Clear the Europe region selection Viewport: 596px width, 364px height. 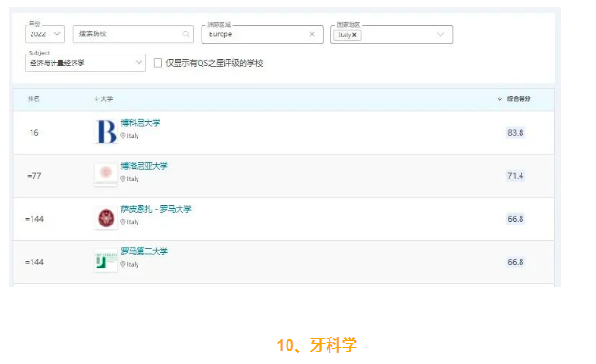pos(312,34)
